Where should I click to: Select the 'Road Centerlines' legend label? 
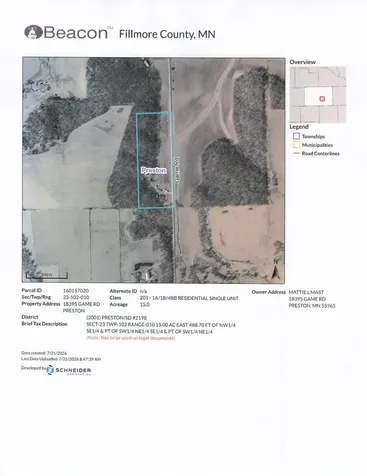click(x=321, y=154)
